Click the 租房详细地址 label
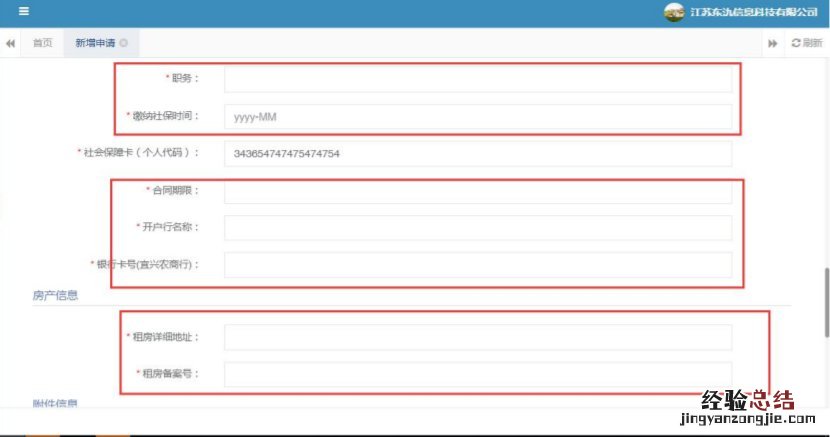The image size is (830, 437). (163, 336)
